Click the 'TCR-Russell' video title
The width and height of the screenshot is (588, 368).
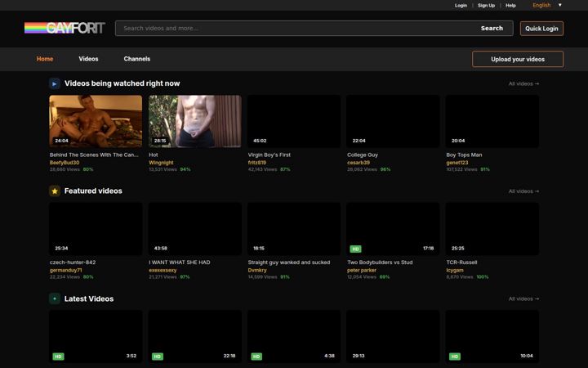point(461,263)
